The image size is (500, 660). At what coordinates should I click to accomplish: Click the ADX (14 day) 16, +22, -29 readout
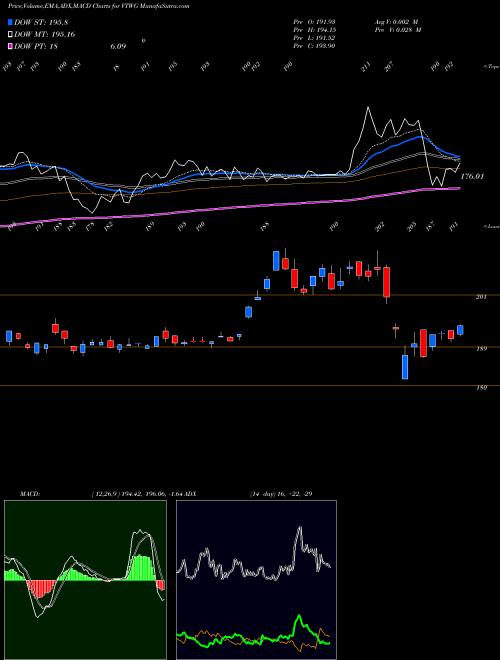tap(281, 494)
